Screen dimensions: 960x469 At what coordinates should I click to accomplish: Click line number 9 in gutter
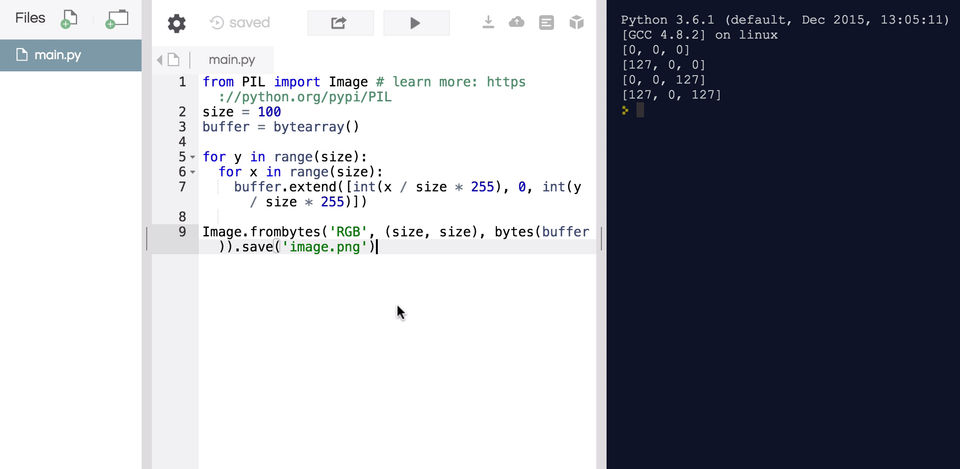[182, 232]
